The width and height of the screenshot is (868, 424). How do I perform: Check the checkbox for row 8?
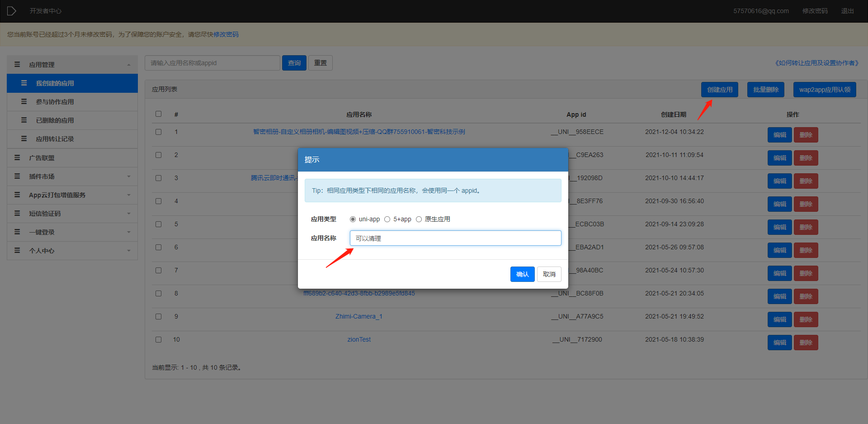(158, 294)
